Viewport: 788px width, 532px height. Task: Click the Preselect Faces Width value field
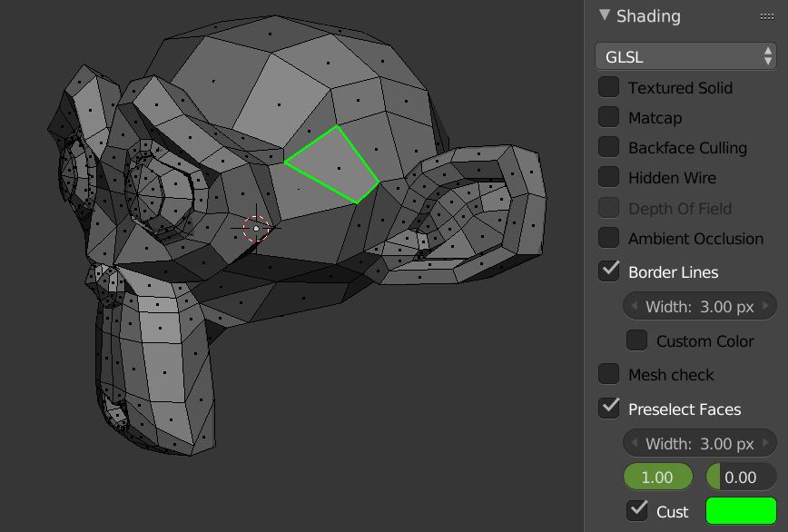[700, 443]
